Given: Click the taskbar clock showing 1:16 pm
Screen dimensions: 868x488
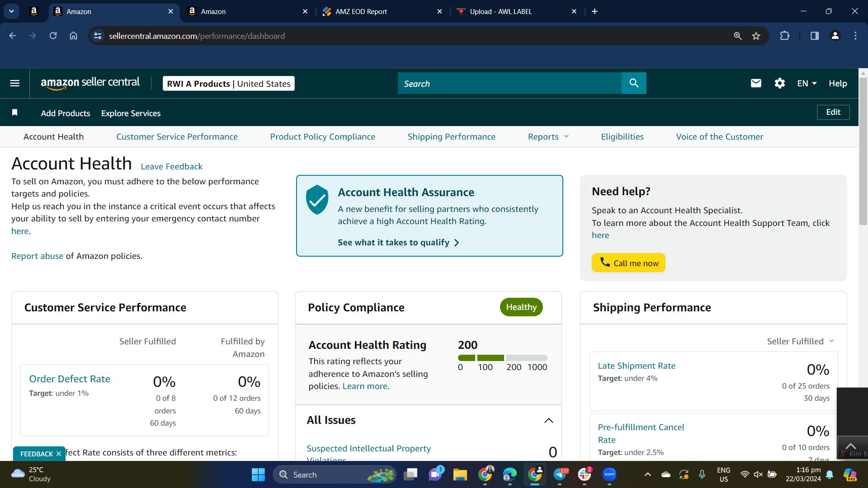Looking at the screenshot, I should click(x=803, y=474).
